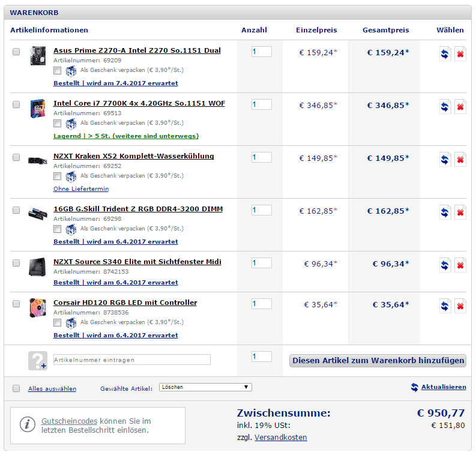Image resolution: width=476 pixels, height=455 pixels.
Task: Remove Corsair HD120 RGB LED from cart
Action: 460,307
